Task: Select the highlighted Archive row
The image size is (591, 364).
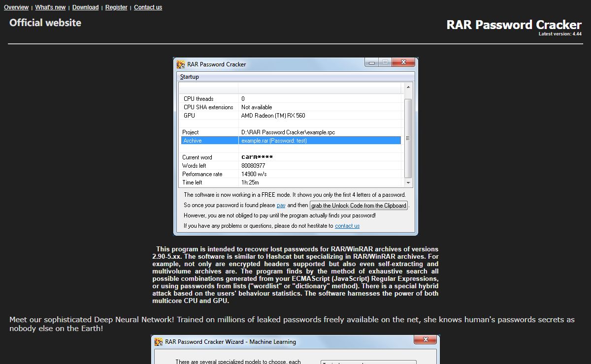Action: [291, 141]
